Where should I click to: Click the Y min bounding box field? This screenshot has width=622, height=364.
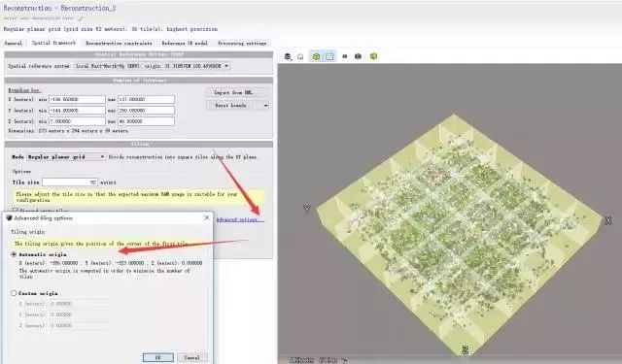(77, 111)
